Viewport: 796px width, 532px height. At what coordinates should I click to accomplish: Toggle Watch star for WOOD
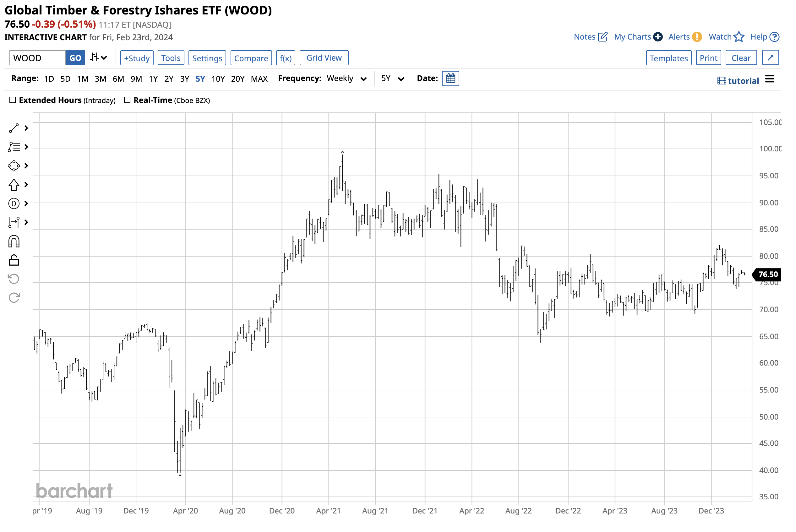739,37
